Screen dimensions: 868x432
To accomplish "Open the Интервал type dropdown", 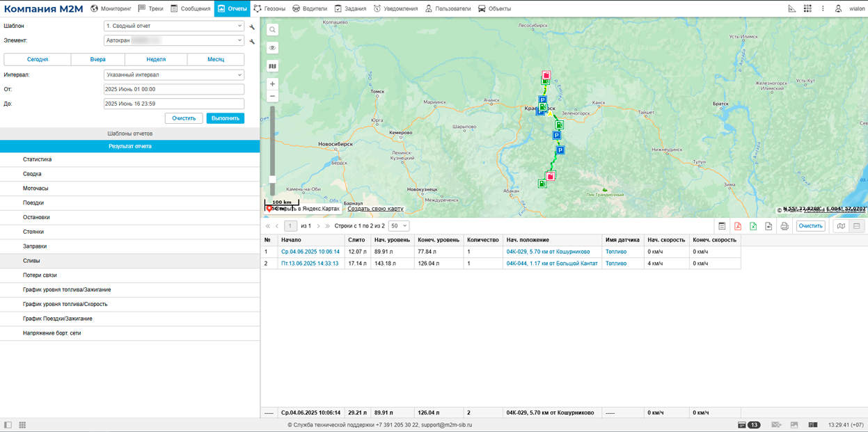I will pos(174,74).
